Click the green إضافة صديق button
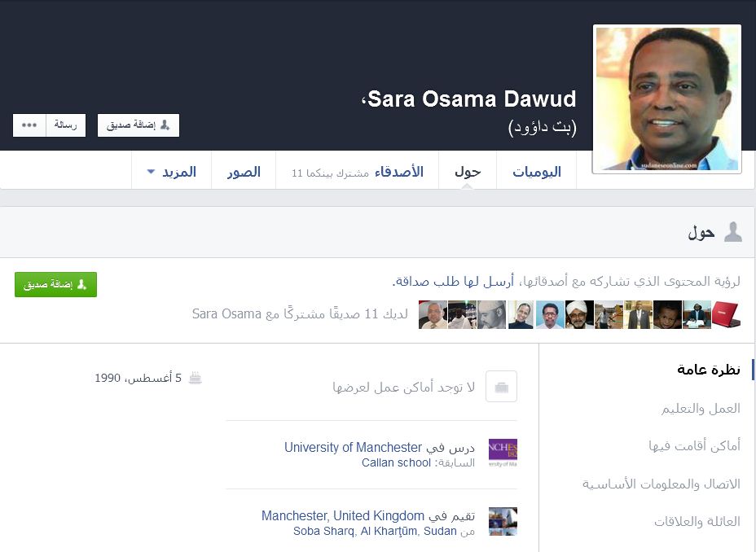 point(55,284)
